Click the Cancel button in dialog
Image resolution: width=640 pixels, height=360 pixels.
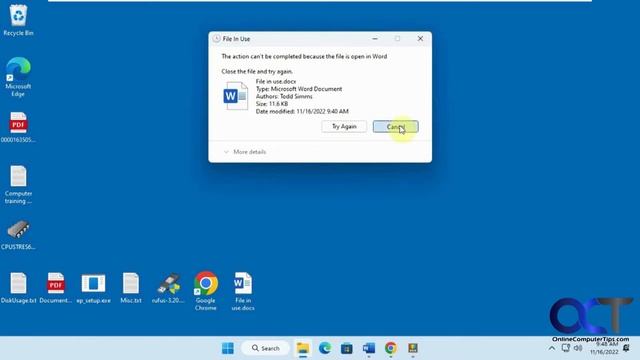(x=396, y=127)
